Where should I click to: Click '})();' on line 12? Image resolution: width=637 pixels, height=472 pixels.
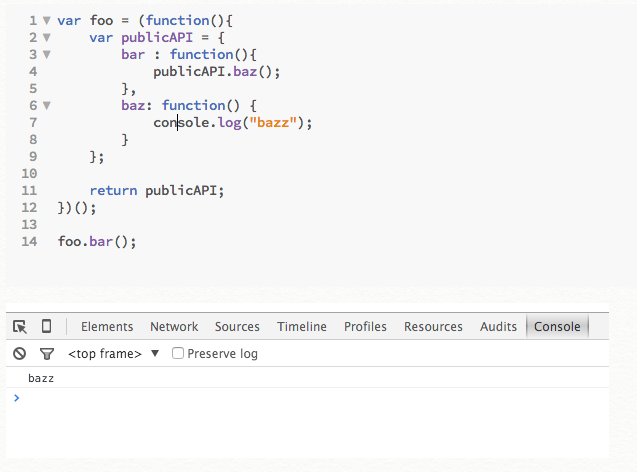pyautogui.click(x=77, y=208)
